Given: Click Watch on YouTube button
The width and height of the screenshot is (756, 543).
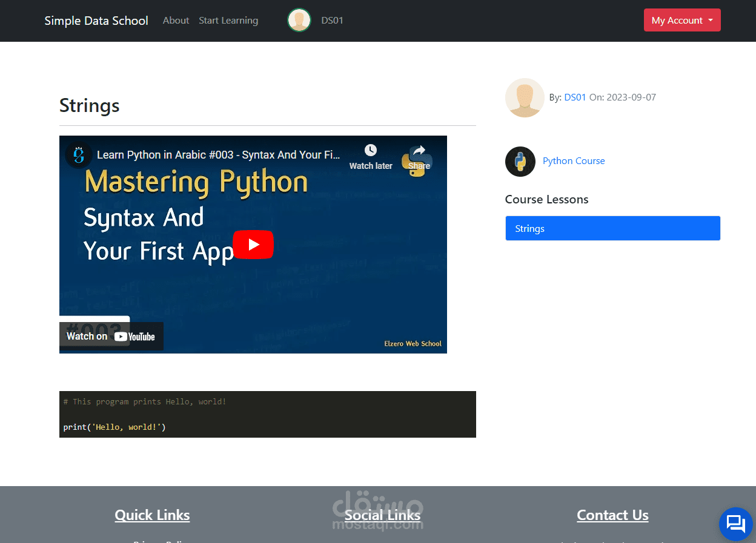Looking at the screenshot, I should click(111, 337).
